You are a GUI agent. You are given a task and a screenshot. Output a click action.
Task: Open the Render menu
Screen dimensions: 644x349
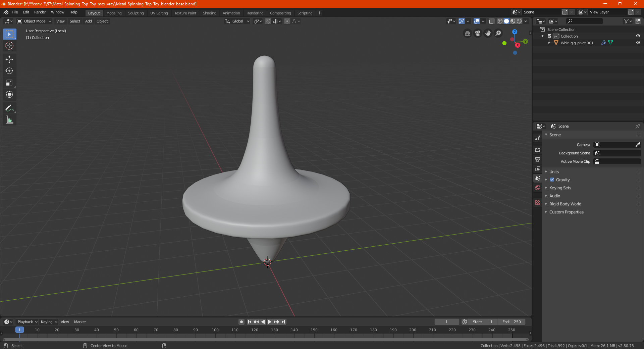pos(40,12)
